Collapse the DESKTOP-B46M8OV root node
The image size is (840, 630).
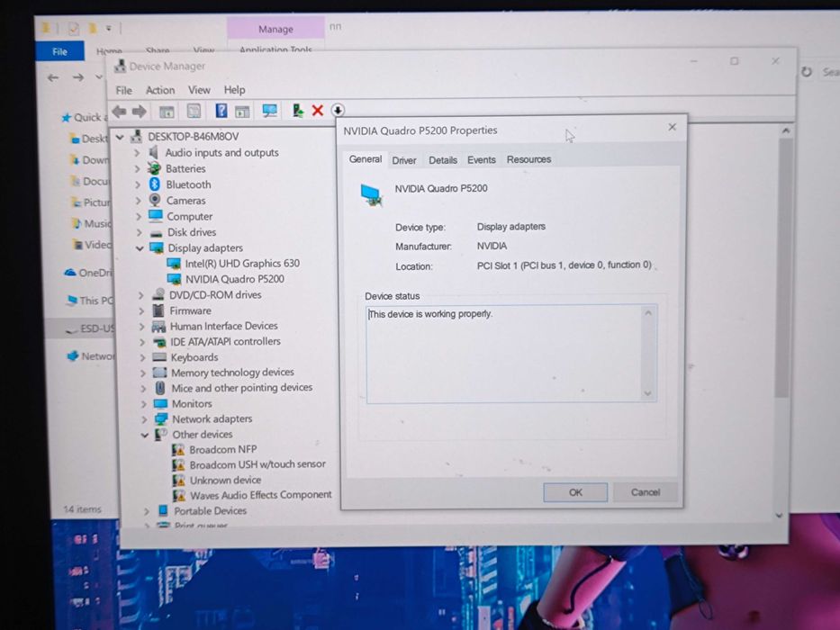120,137
